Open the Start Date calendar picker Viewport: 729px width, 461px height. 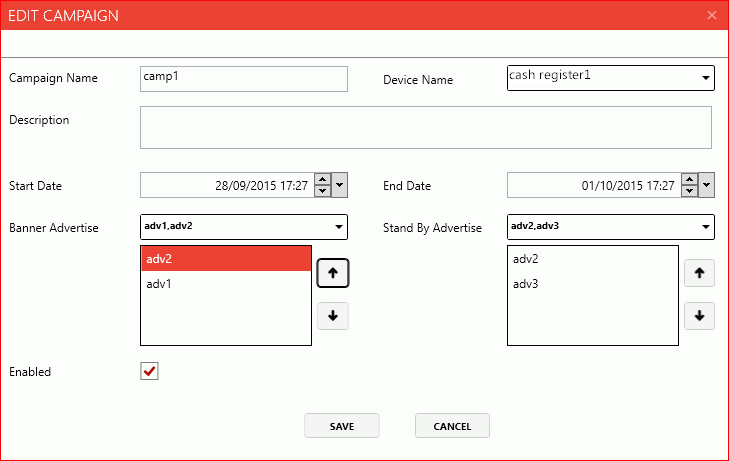340,185
